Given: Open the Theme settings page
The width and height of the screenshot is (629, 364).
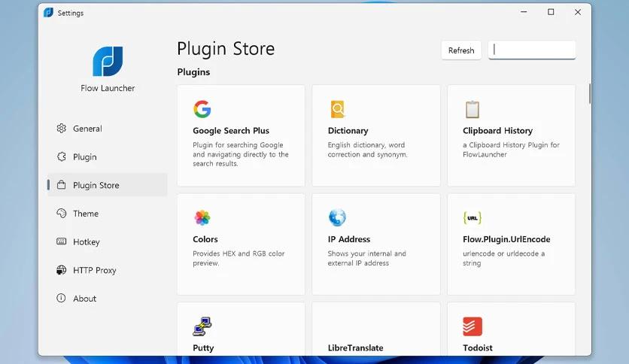Looking at the screenshot, I should click(108, 214).
